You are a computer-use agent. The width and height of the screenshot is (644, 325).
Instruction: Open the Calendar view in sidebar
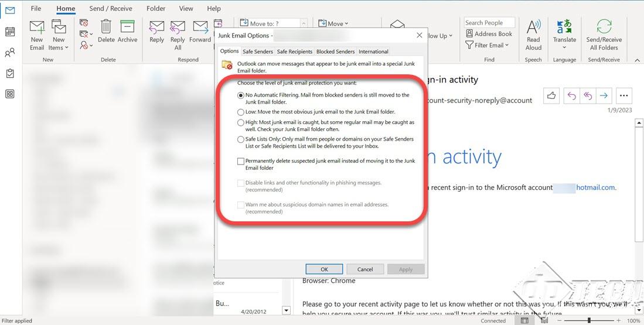9,32
